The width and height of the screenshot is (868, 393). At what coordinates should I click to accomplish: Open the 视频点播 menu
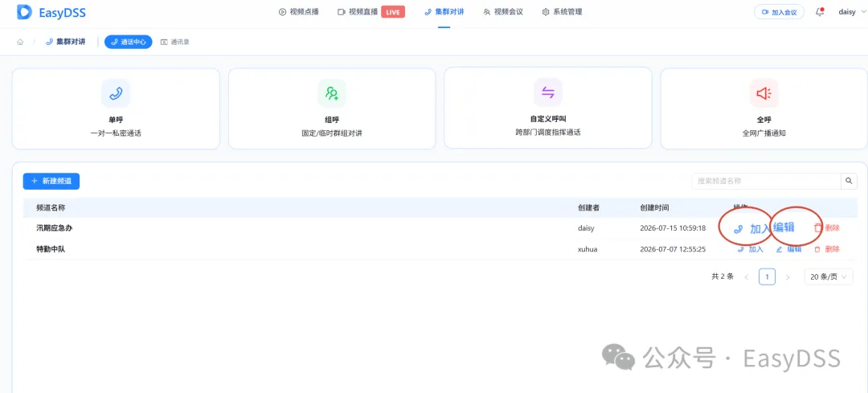click(299, 11)
